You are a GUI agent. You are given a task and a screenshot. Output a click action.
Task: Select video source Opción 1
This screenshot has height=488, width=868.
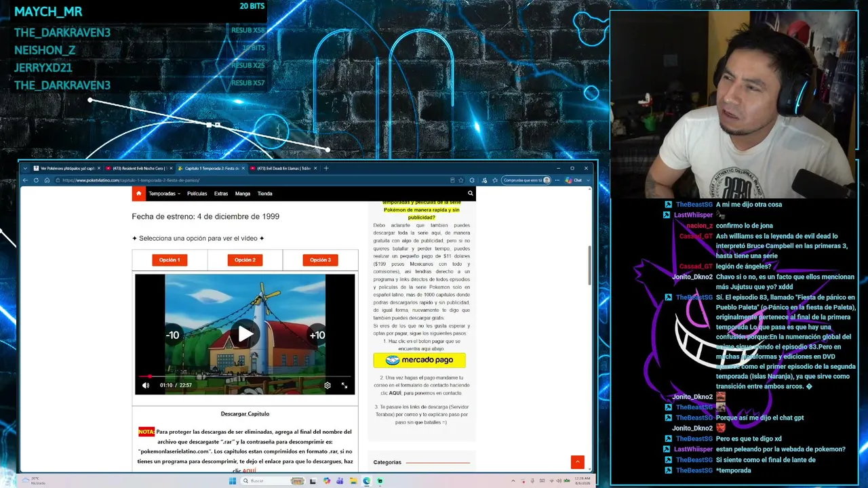(170, 260)
